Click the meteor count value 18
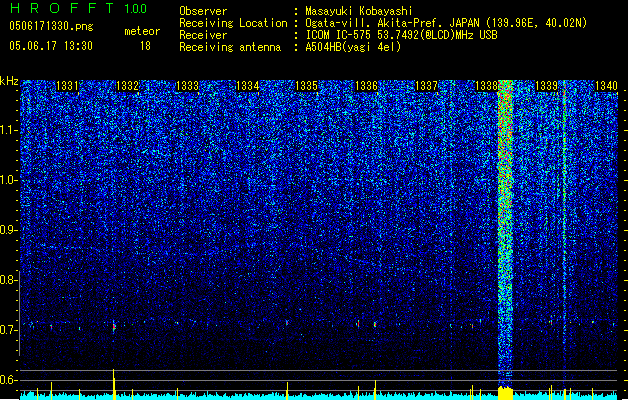The width and height of the screenshot is (629, 400). coord(145,46)
